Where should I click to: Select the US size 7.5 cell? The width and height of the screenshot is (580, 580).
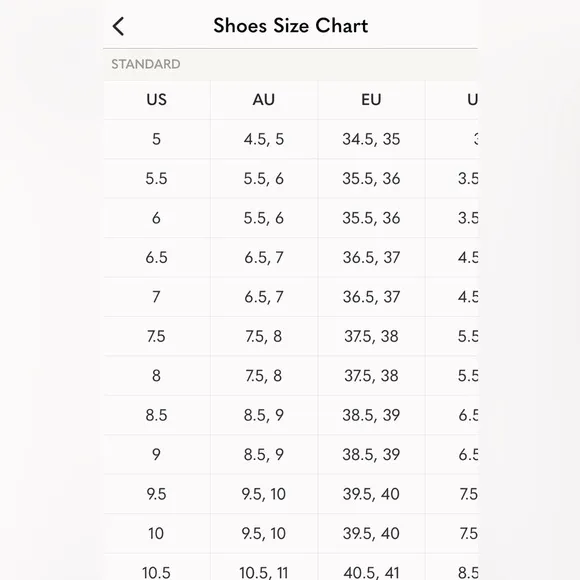[156, 336]
